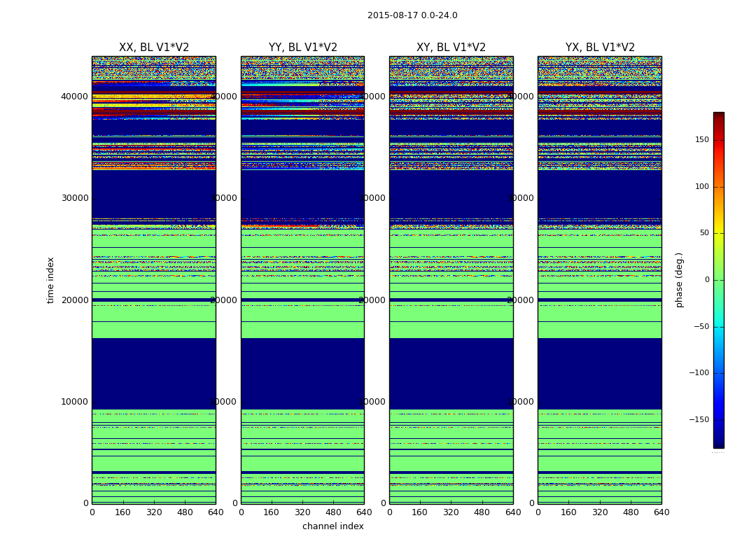This screenshot has width=735, height=560.
Task: Click the 'time index' y-axis label
Action: click(x=50, y=280)
